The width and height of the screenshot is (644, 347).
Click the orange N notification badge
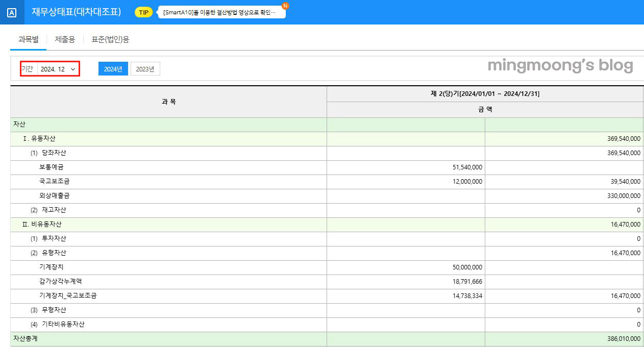coord(285,6)
